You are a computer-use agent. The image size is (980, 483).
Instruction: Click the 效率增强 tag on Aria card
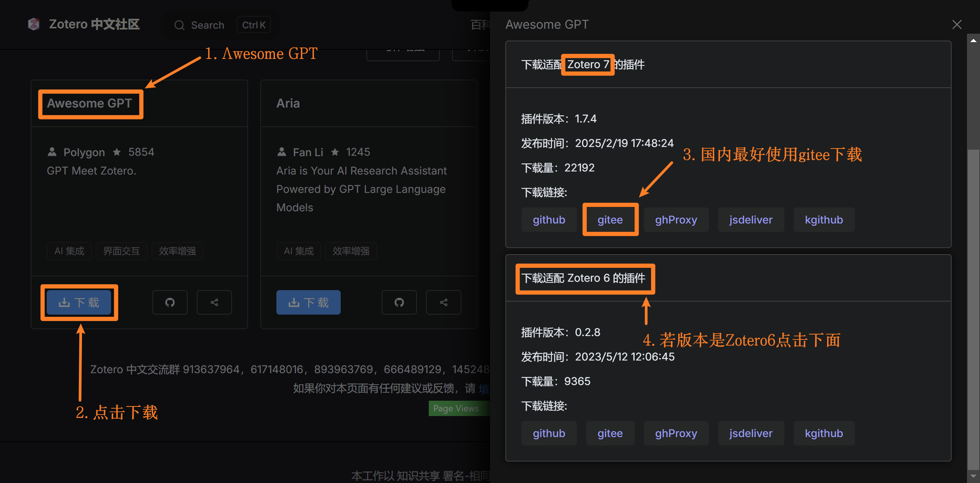(351, 251)
